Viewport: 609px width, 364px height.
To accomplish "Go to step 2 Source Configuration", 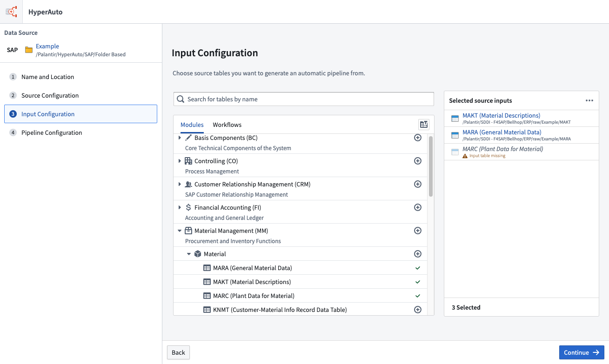I will (80, 95).
